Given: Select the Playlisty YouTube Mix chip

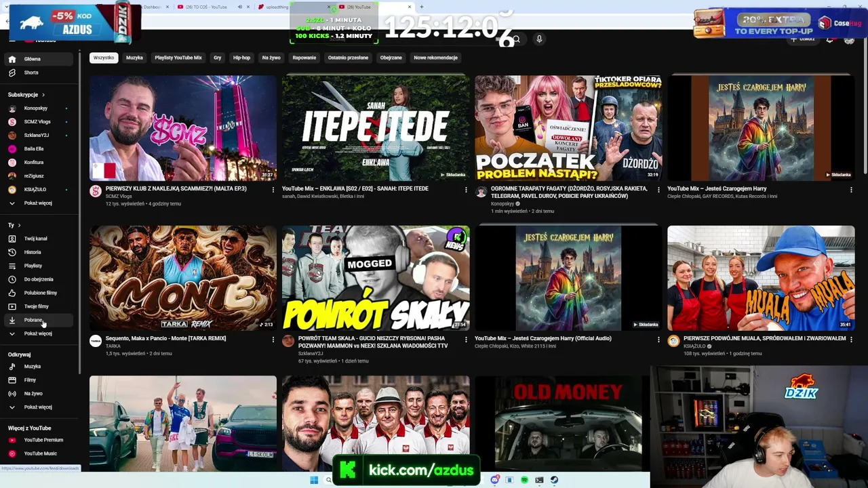Looking at the screenshot, I should [x=178, y=58].
